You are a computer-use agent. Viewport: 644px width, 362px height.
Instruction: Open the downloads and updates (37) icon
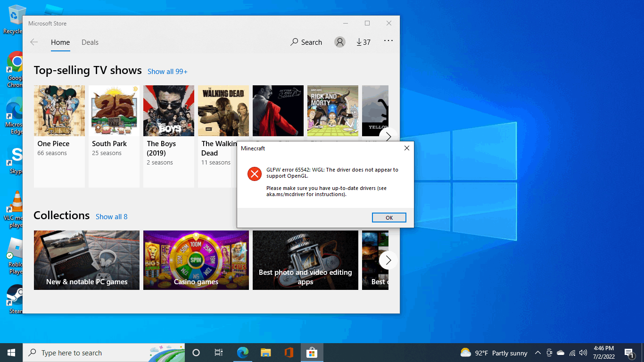tap(363, 42)
